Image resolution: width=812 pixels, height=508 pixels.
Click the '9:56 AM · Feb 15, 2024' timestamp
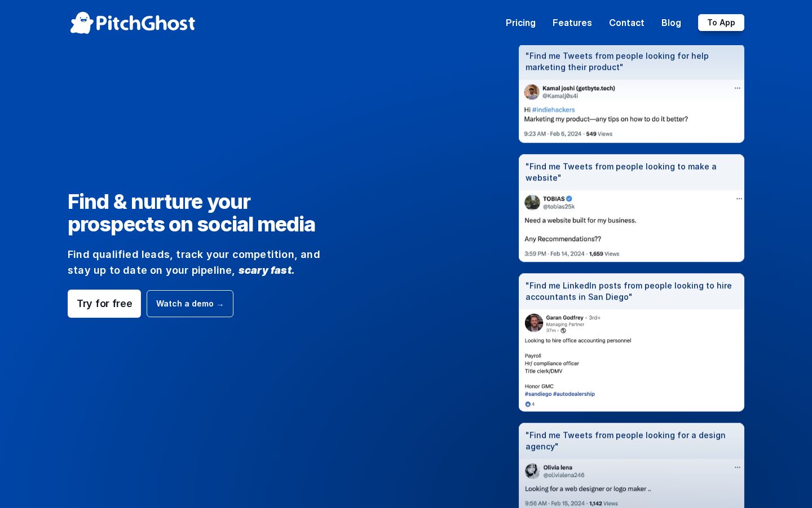[x=555, y=503]
